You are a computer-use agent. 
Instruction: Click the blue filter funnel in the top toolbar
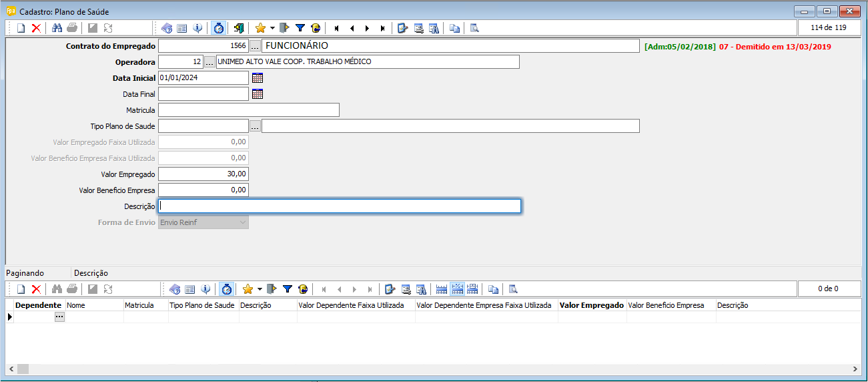tap(300, 28)
